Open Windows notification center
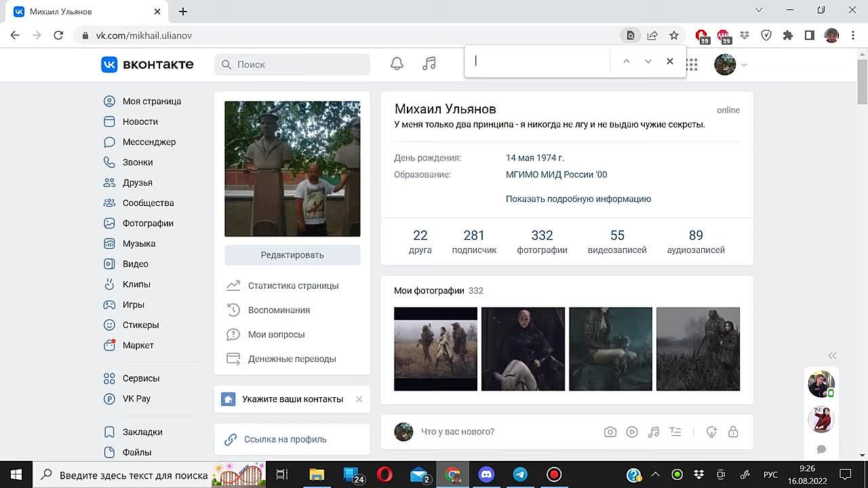Image resolution: width=868 pixels, height=488 pixels. click(x=845, y=474)
